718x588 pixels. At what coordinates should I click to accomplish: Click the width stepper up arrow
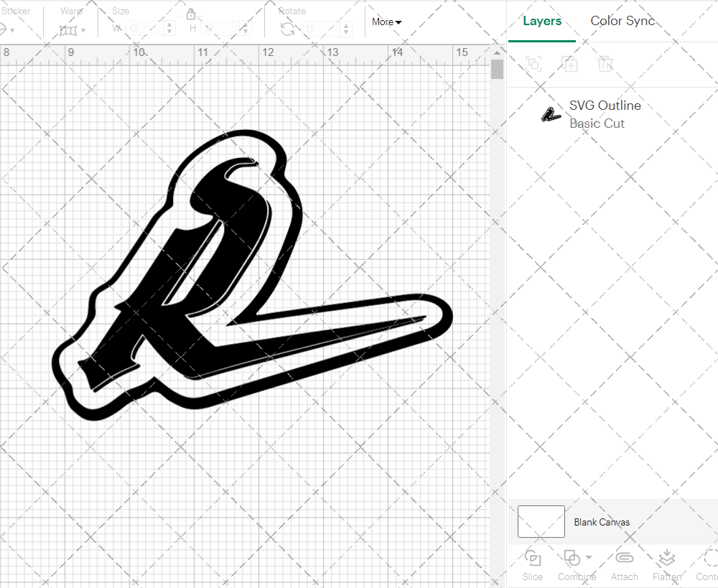point(169,24)
